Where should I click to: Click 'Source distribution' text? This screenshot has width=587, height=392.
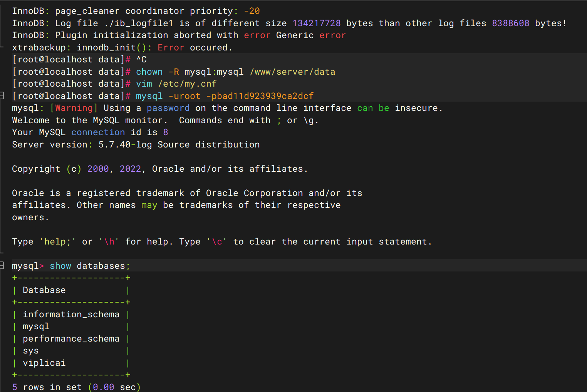pos(209,145)
